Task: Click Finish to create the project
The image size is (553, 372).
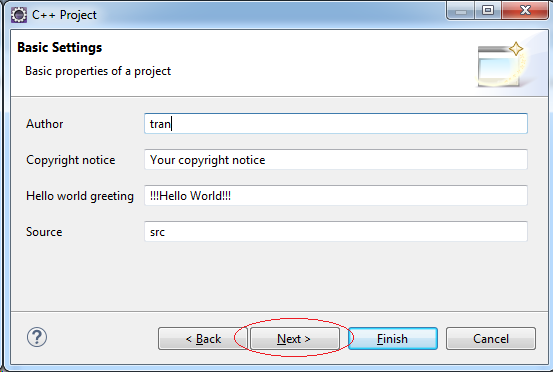Action: (393, 339)
